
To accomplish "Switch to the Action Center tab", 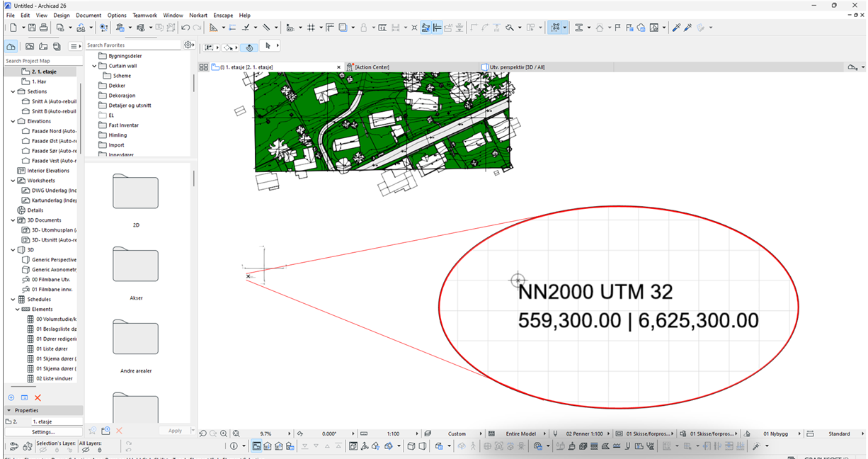I will [372, 67].
